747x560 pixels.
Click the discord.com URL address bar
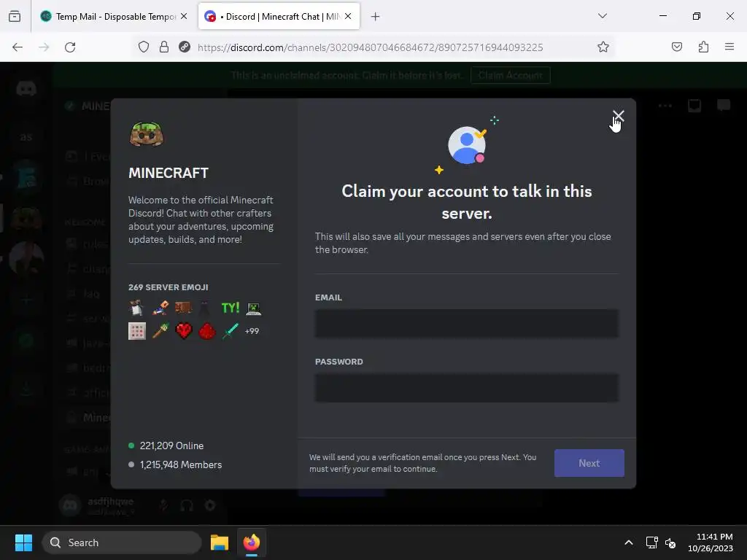tap(370, 47)
